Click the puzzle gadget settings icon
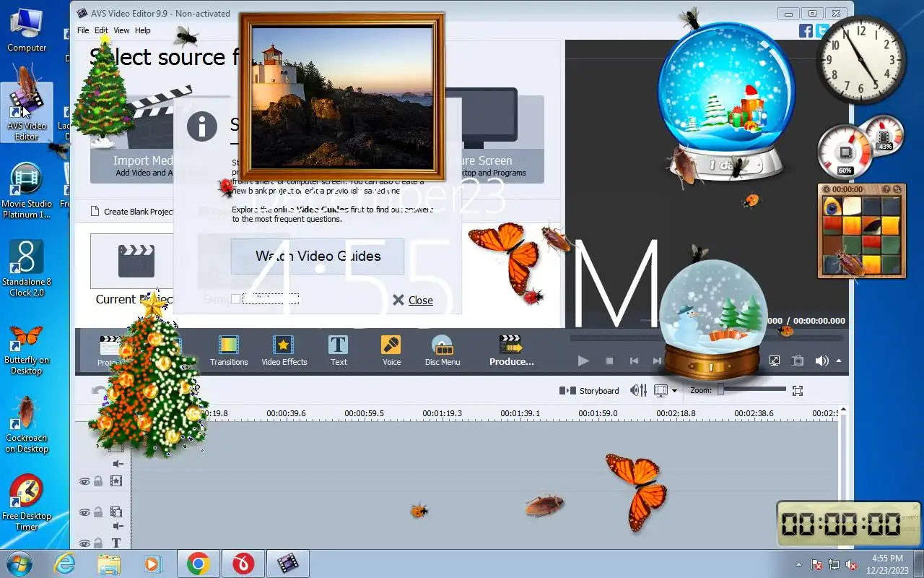The image size is (924, 578). point(897,189)
